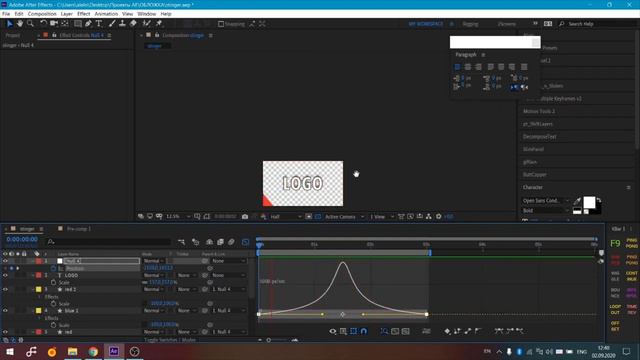640x360 pixels.
Task: Click the Character panel eyedropper icon
Action: click(577, 200)
